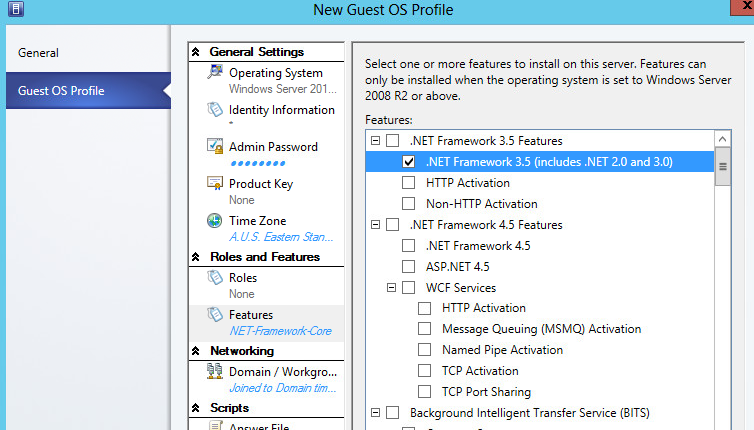This screenshot has height=430, width=754.
Task: Select the Roles item
Action: [267, 285]
